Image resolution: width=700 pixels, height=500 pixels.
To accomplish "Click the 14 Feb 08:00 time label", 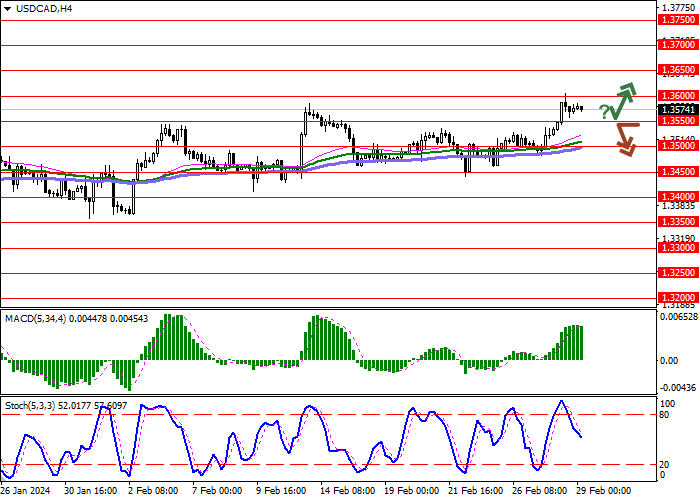I will tap(348, 491).
